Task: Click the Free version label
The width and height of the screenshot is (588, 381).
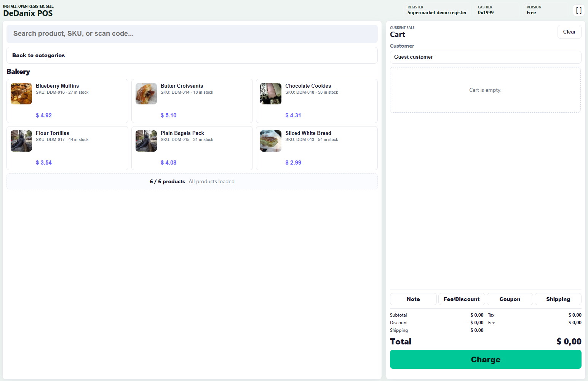Action: 531,13
